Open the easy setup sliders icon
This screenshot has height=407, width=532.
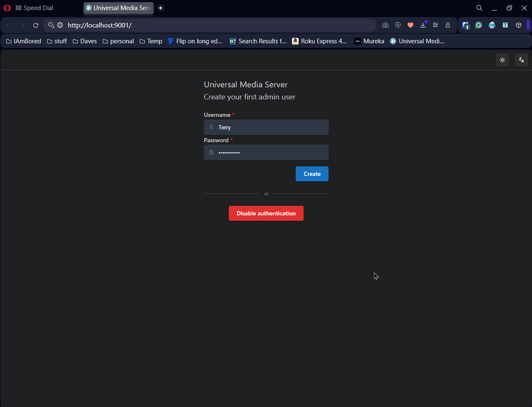point(435,25)
